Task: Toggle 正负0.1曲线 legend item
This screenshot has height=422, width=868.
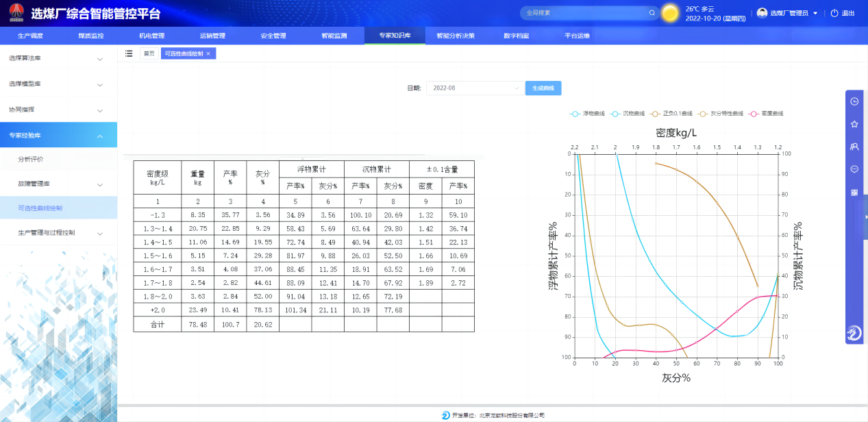Action: (x=667, y=114)
